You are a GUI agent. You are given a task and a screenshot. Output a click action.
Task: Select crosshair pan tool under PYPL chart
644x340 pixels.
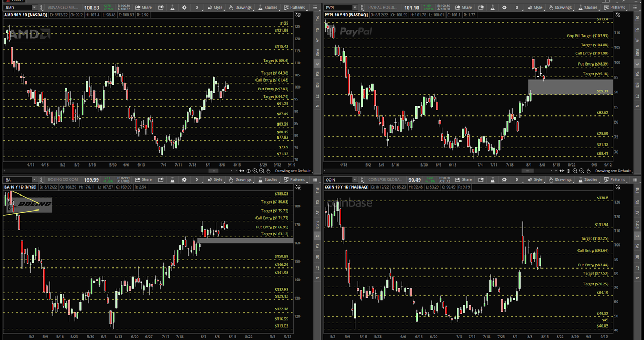pyautogui.click(x=568, y=171)
